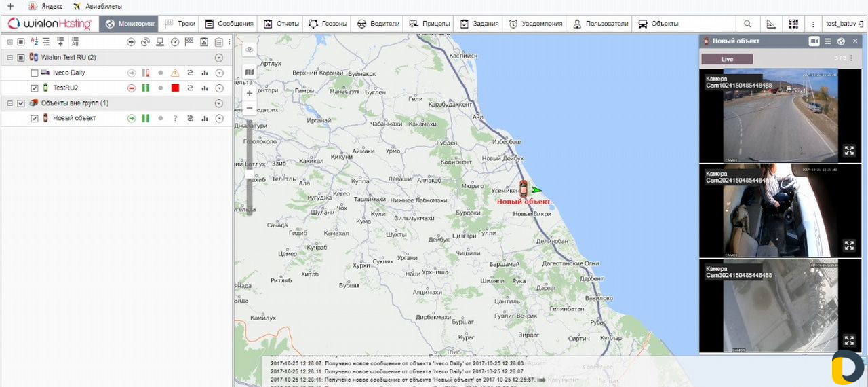The width and height of the screenshot is (868, 387).
Task: Go to the Геозоны tab
Action: [328, 24]
